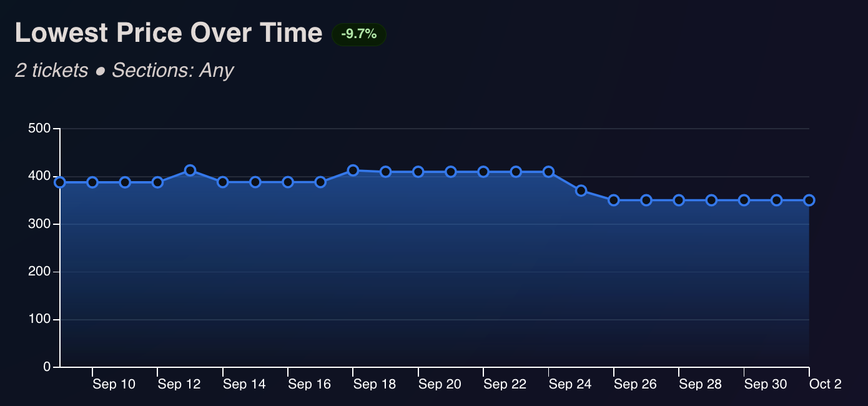
Task: Click the Oct 2 label on the x-axis
Action: point(825,385)
